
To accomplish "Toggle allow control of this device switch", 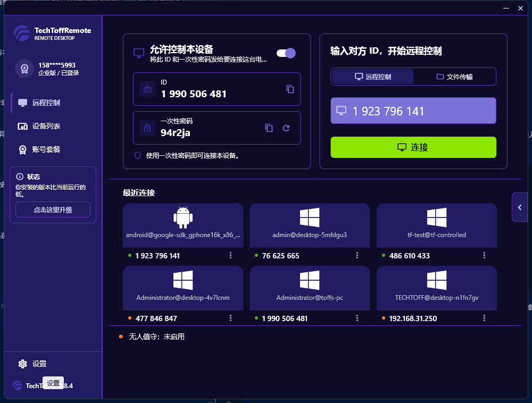I will click(286, 53).
